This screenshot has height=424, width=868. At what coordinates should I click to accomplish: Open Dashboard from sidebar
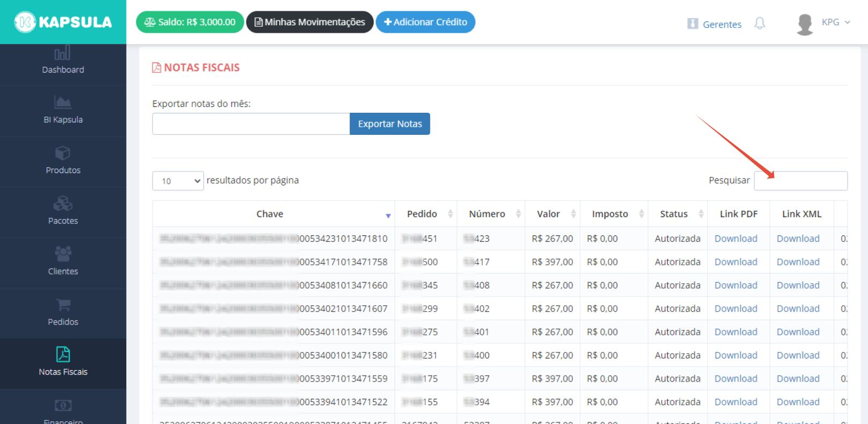63,61
